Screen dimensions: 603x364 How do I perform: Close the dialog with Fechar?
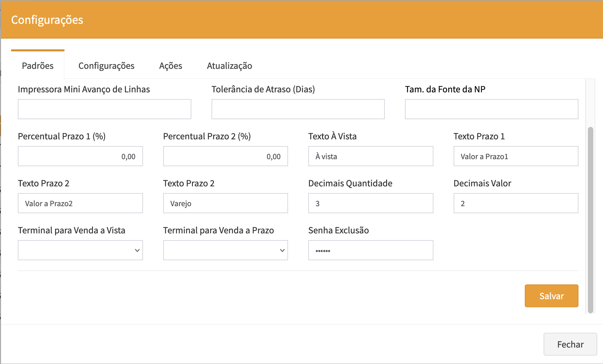tap(570, 344)
